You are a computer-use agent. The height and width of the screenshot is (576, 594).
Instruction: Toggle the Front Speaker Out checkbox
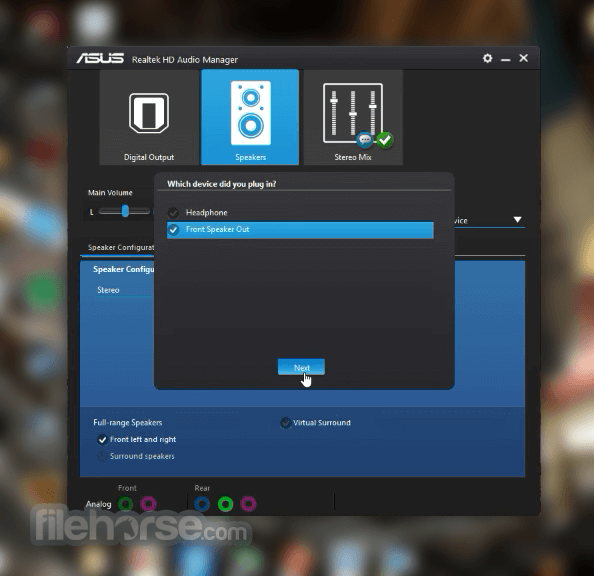coord(174,230)
